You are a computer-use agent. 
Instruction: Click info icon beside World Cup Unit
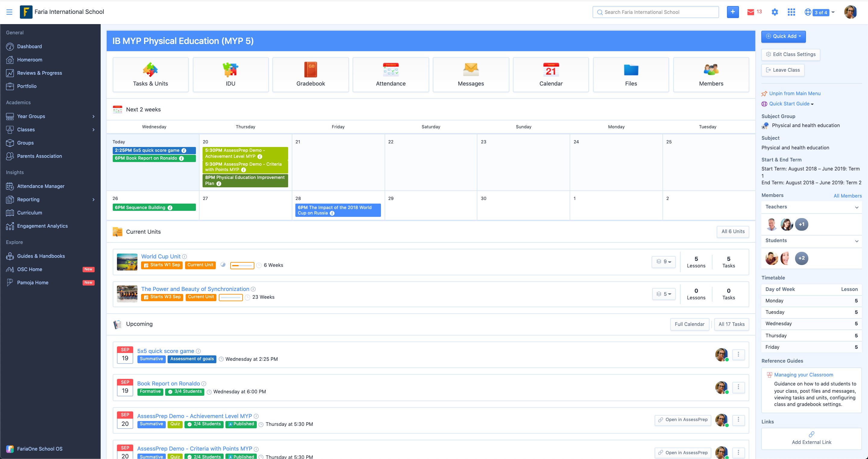pos(185,257)
